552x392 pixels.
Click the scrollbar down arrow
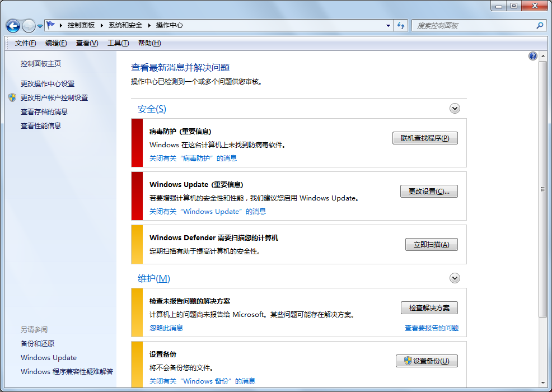point(542,383)
